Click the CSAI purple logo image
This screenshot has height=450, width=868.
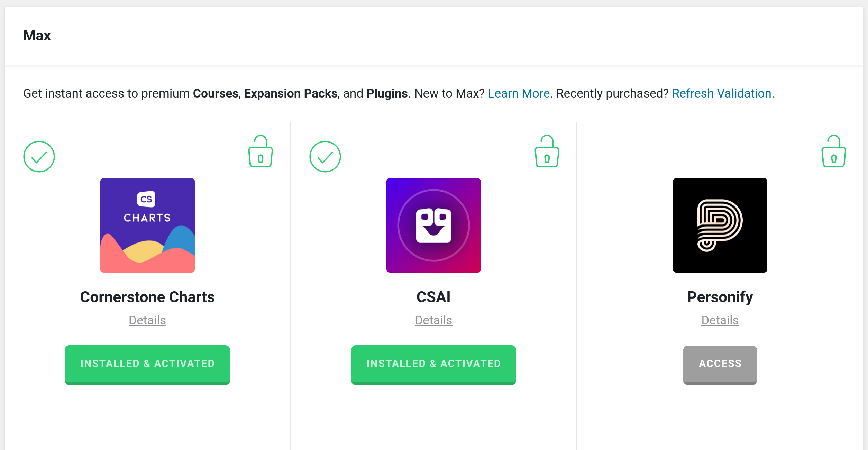(433, 225)
